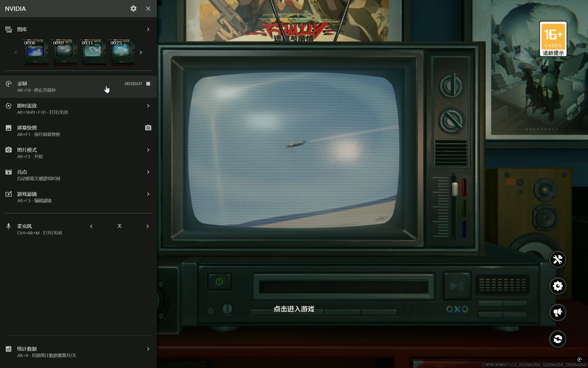Go to previous gallery thumbnails

pos(16,52)
